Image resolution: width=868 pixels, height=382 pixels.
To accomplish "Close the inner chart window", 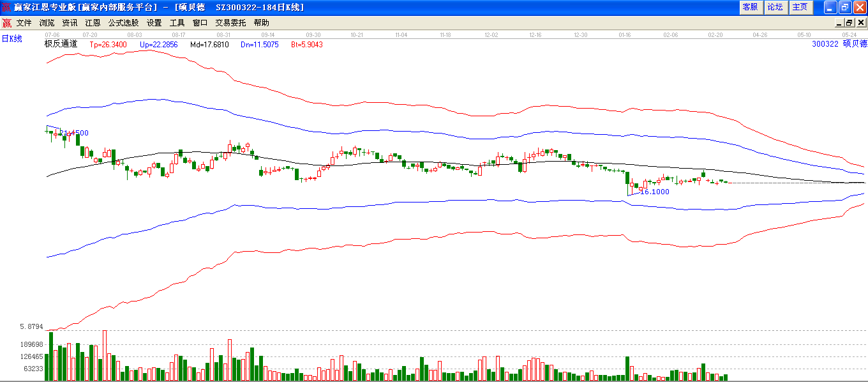I will point(860,22).
